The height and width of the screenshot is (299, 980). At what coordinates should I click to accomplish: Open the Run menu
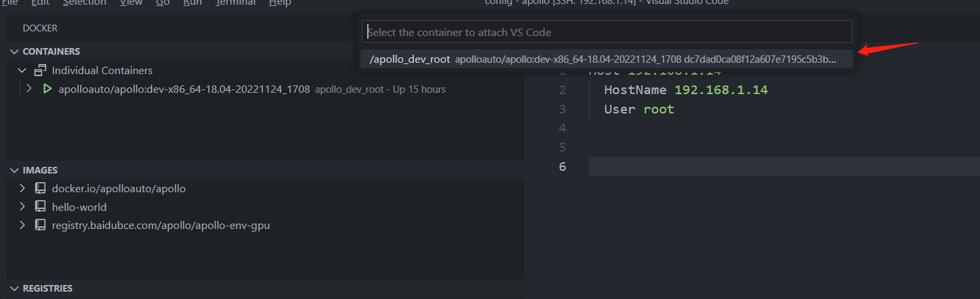(x=192, y=3)
